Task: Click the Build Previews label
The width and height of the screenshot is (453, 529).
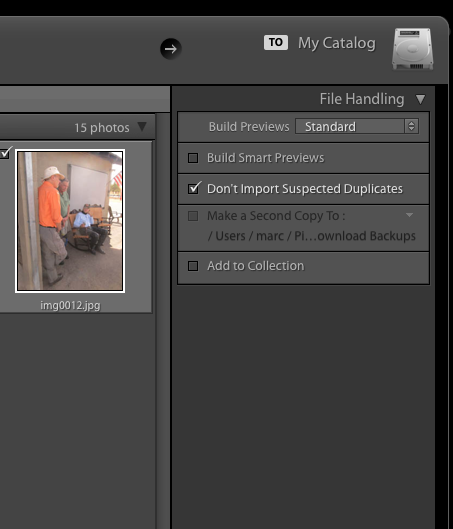Action: coord(249,127)
